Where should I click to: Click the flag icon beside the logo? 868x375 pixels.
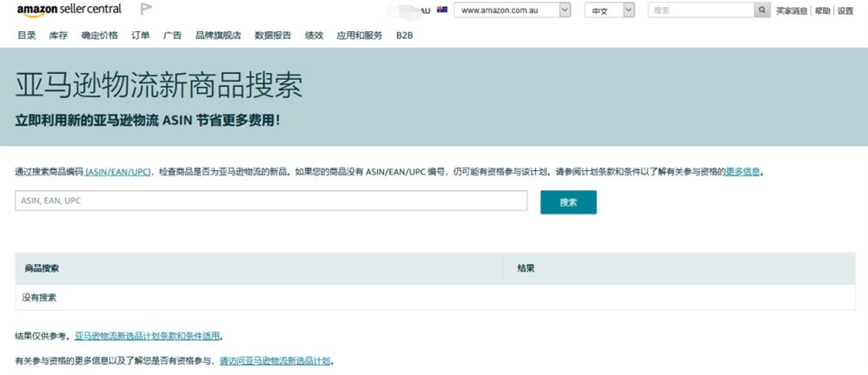[x=146, y=9]
